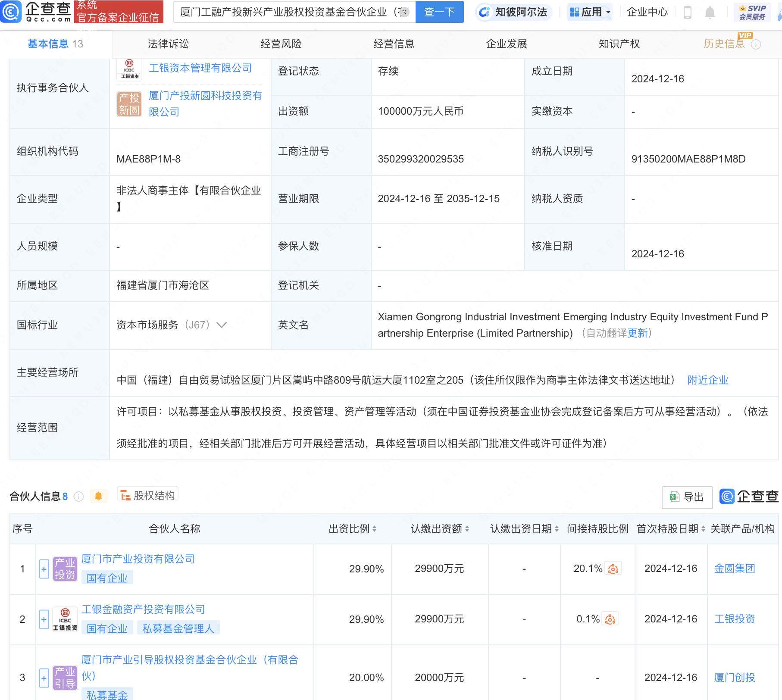Click 产投新圆 logo thumbnail
Image resolution: width=782 pixels, height=700 pixels.
(x=129, y=104)
